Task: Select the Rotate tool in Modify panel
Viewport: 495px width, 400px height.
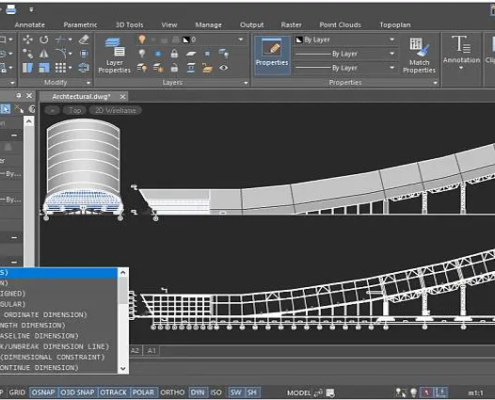Action: point(44,40)
